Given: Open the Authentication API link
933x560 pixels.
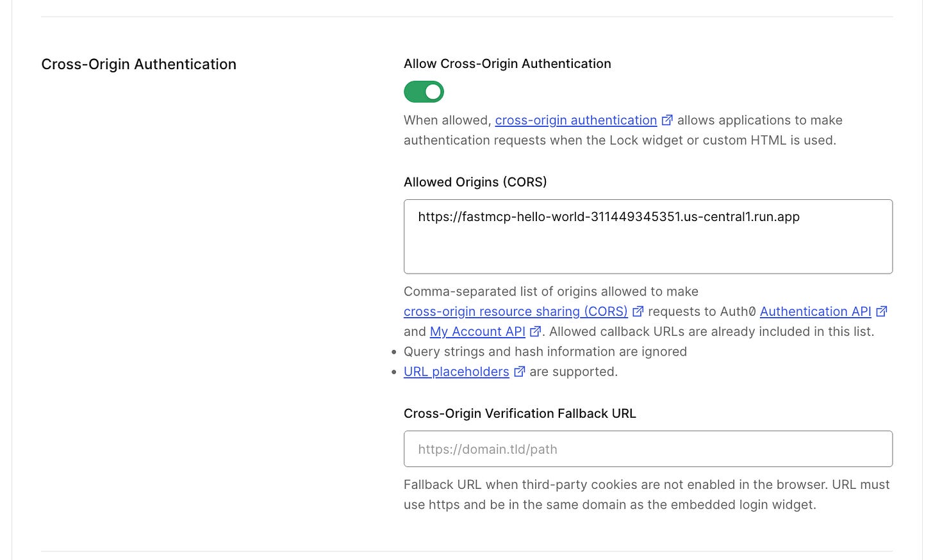Looking at the screenshot, I should pos(816,311).
